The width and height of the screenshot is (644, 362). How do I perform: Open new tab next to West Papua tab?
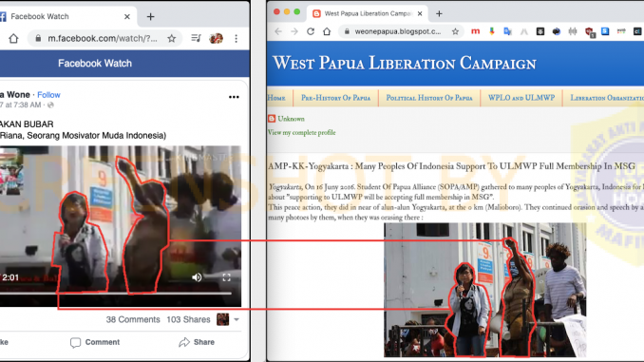click(x=439, y=13)
